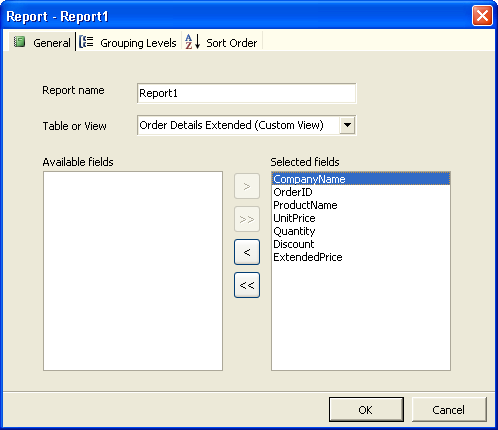Remove all fields with double left arrow
498x430 pixels.
coord(247,285)
